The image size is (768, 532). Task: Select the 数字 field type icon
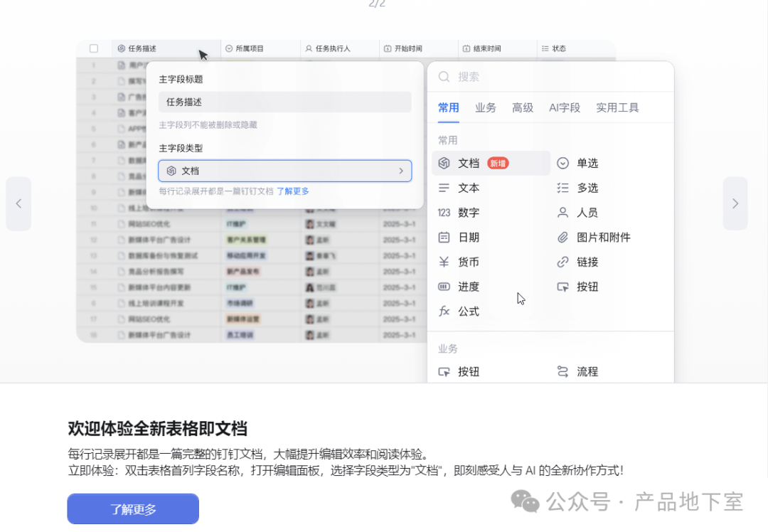444,213
